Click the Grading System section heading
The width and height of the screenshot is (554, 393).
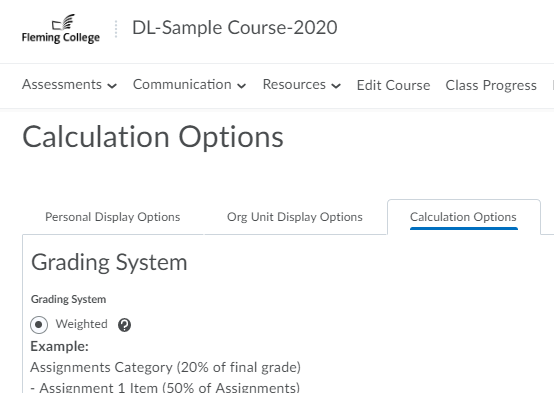(109, 263)
